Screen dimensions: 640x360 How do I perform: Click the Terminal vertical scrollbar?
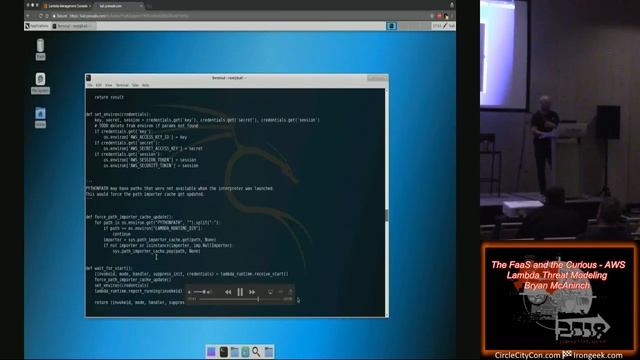point(387,202)
